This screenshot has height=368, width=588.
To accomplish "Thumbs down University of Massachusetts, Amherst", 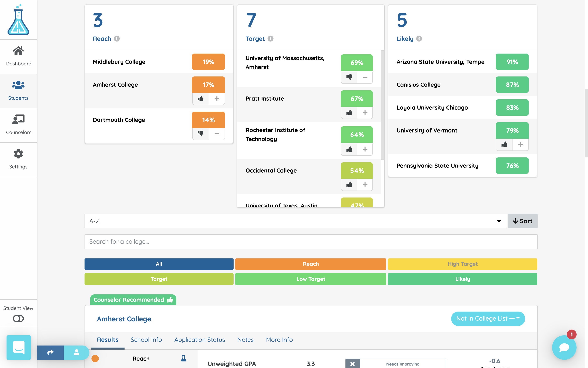I will point(349,77).
